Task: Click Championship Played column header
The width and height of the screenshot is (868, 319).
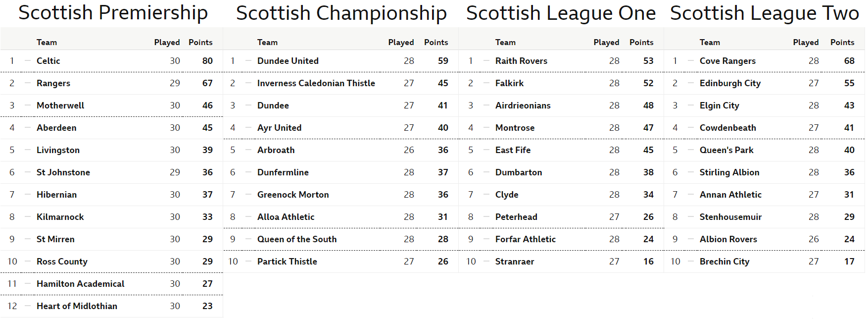Action: point(401,43)
